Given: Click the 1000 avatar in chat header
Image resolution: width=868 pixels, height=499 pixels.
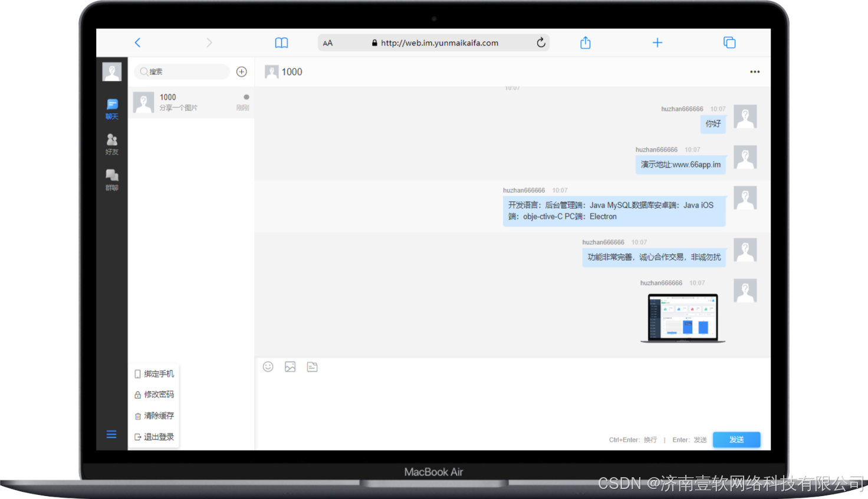Looking at the screenshot, I should point(272,72).
